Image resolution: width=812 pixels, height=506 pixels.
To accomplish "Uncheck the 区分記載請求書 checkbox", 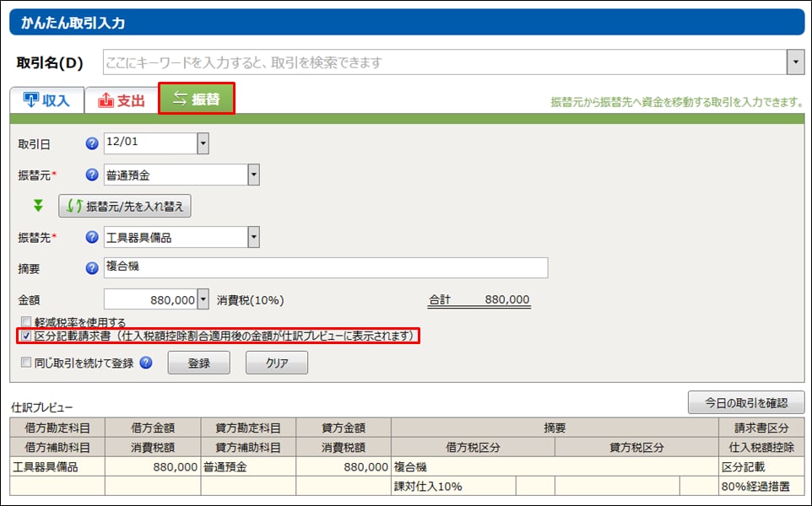I will pos(26,336).
